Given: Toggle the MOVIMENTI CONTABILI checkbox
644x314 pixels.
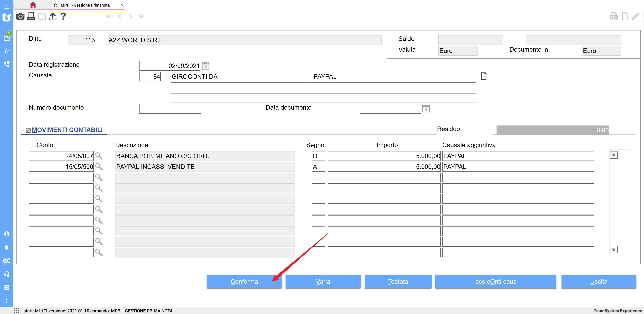Looking at the screenshot, I should click(x=28, y=130).
